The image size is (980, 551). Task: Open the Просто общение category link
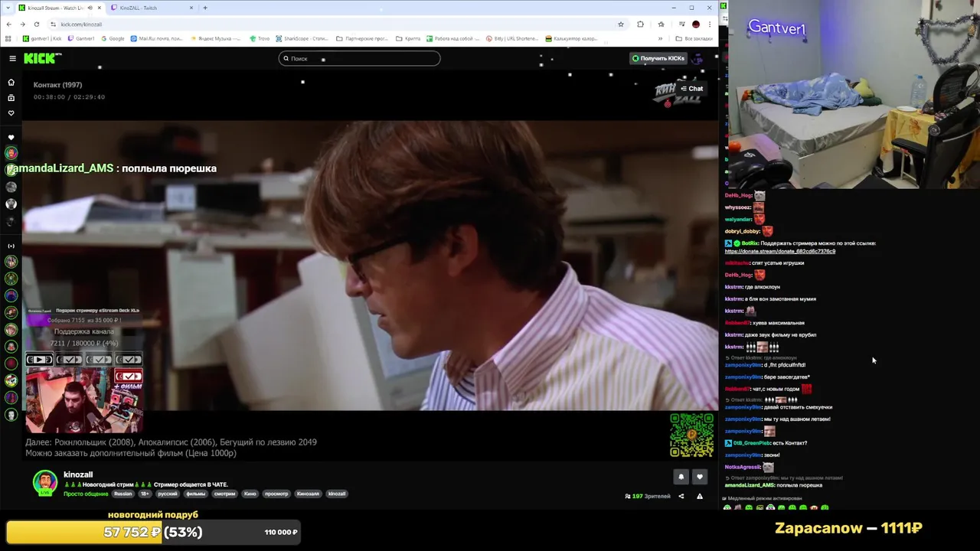point(86,494)
